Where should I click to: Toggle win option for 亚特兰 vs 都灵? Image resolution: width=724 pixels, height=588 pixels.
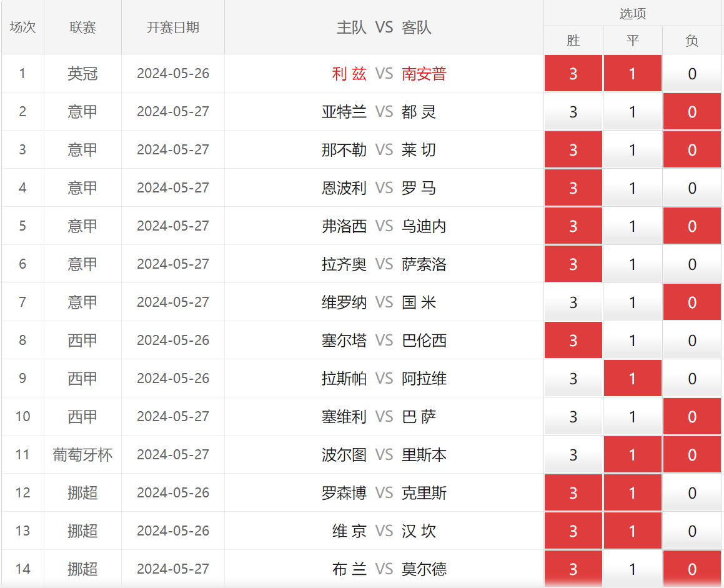tap(573, 112)
